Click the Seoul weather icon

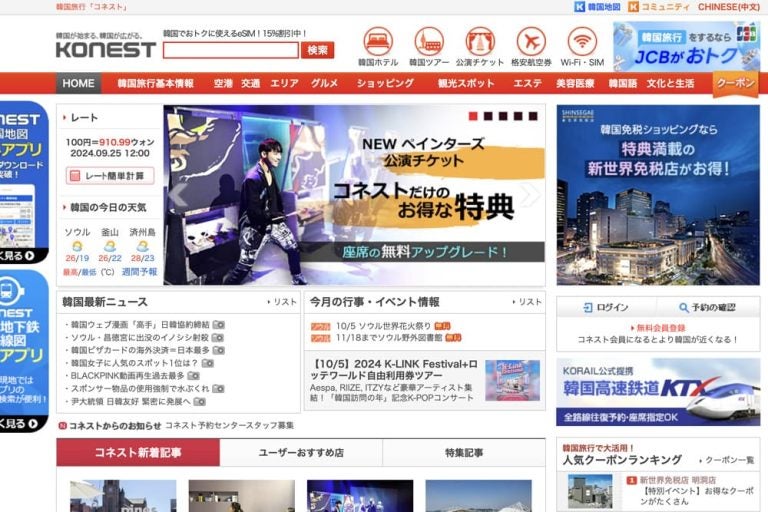tap(77, 246)
